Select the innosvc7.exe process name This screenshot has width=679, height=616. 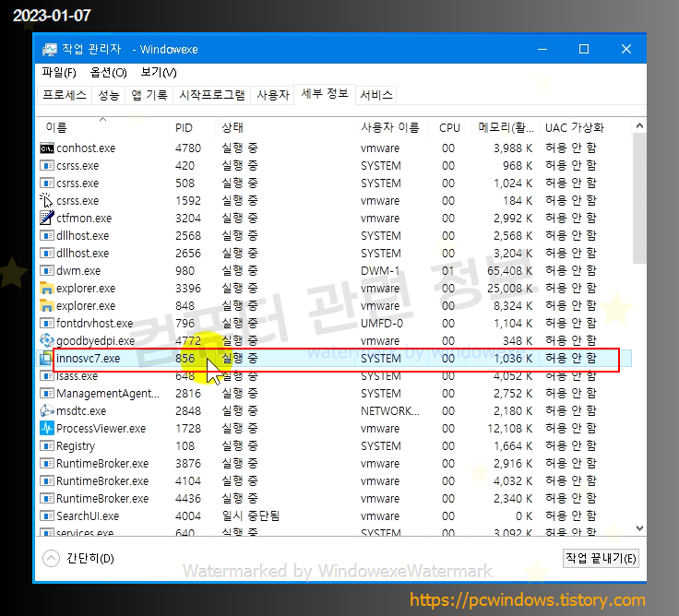click(x=88, y=359)
